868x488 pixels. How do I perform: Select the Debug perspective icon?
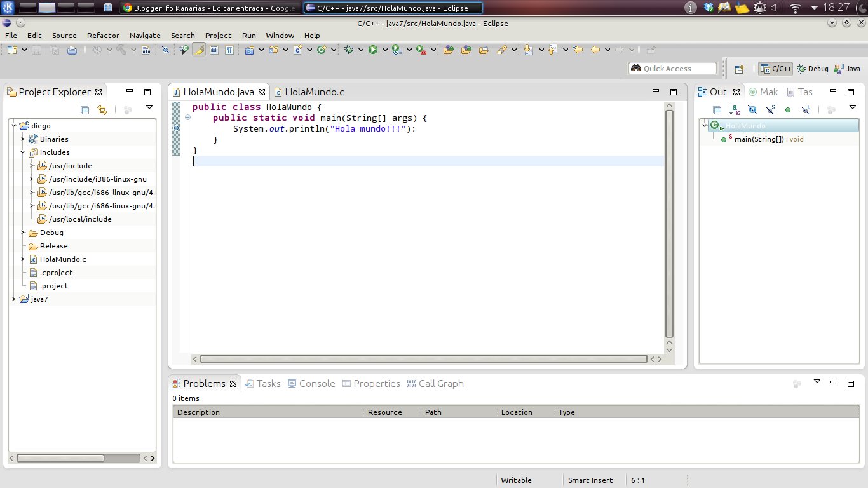pyautogui.click(x=813, y=69)
